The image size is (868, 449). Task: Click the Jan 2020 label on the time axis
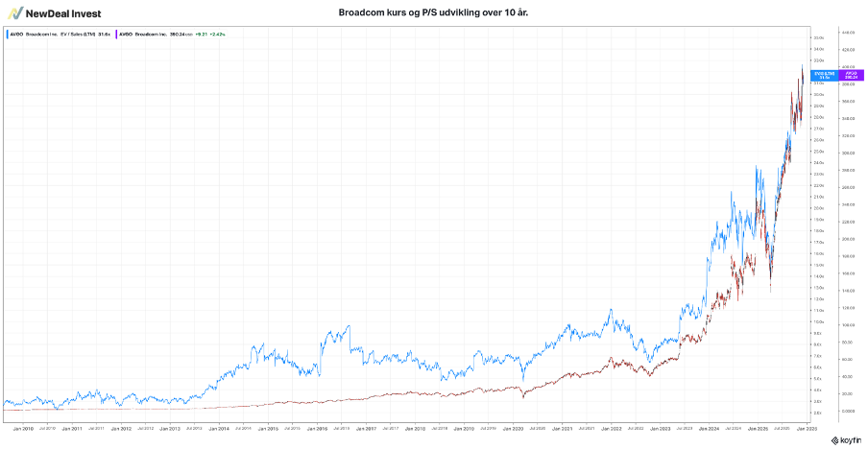(512, 428)
